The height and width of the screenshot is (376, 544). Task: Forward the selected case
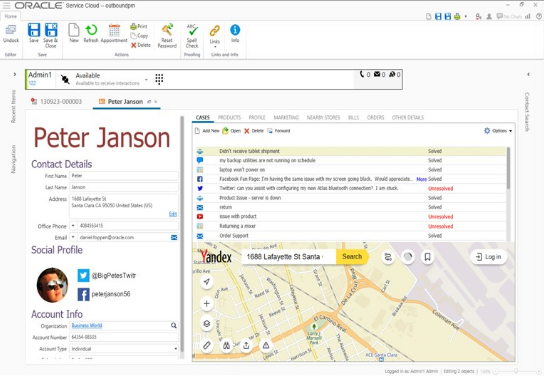pyautogui.click(x=279, y=131)
